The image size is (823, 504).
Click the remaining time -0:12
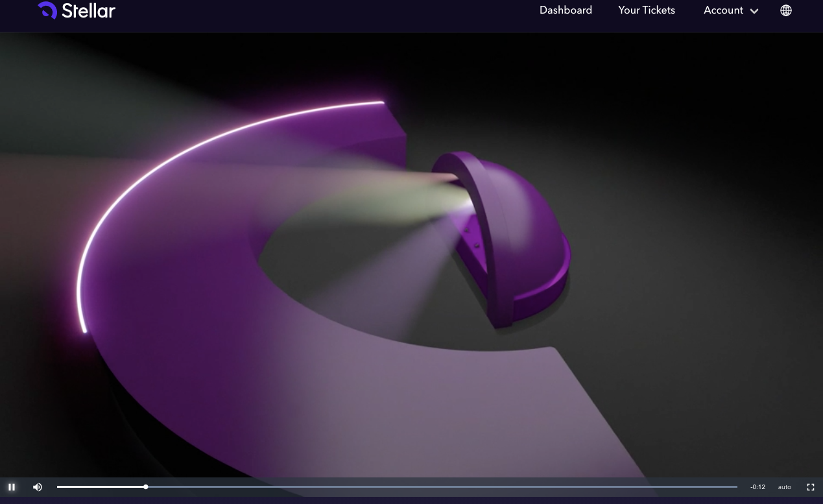pos(757,487)
